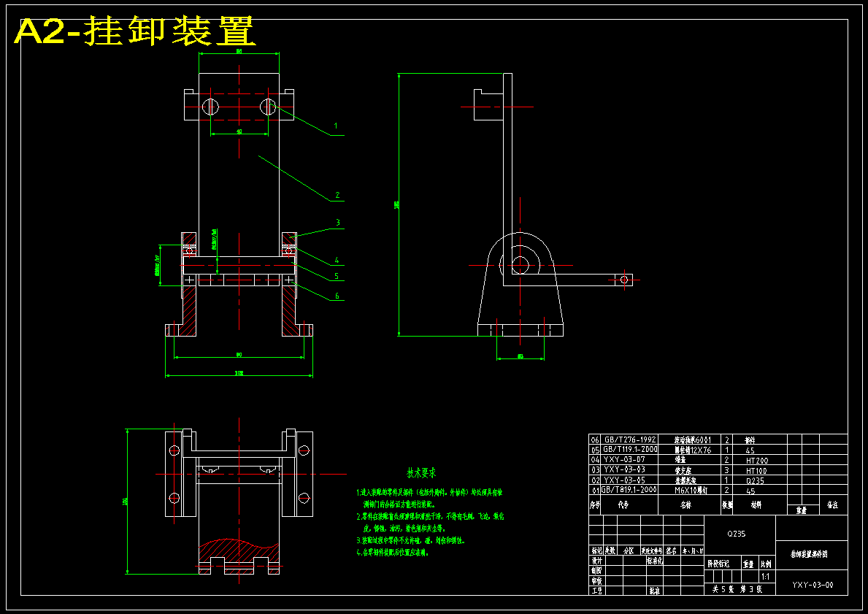Select the "GB/T119.1-2000" code cell
This screenshot has width=868, height=614.
coord(631,450)
